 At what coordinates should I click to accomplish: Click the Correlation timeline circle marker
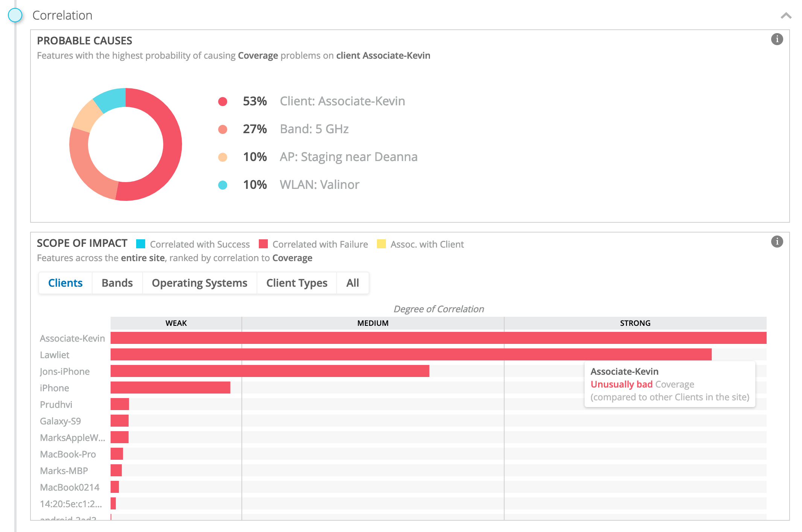[15, 15]
